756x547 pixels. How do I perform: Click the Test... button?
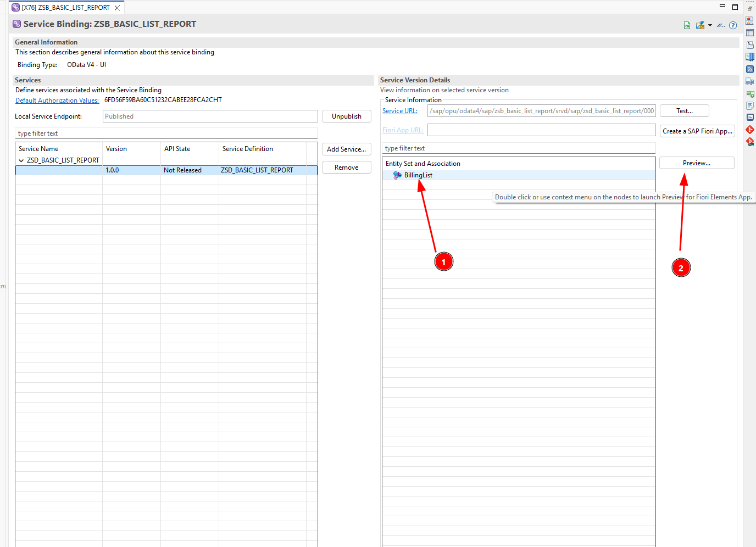click(685, 111)
